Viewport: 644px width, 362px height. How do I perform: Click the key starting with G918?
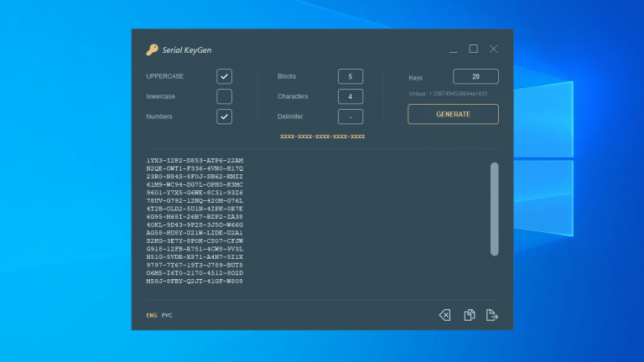pyautogui.click(x=195, y=249)
